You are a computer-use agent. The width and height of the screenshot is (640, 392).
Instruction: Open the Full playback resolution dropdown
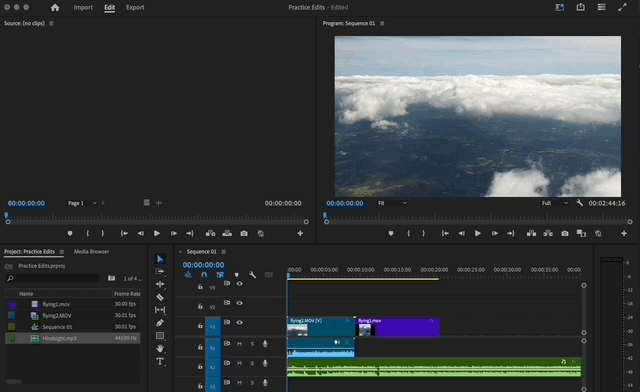(x=554, y=203)
